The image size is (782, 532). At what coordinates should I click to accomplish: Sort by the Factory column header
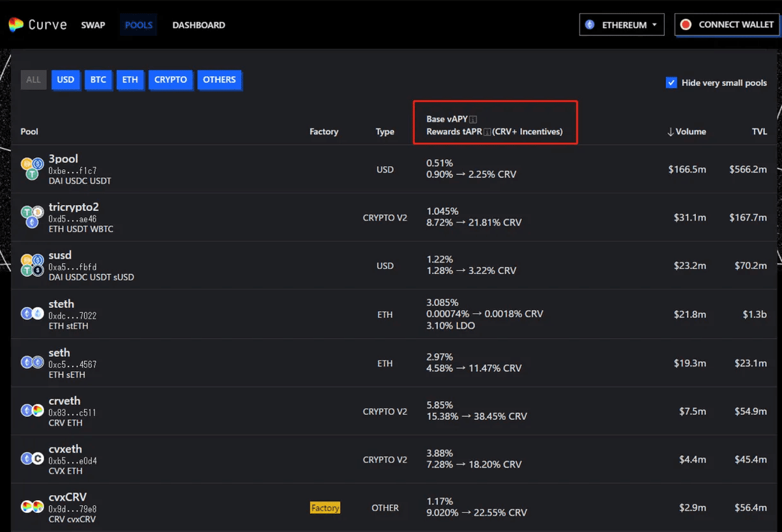(x=324, y=132)
